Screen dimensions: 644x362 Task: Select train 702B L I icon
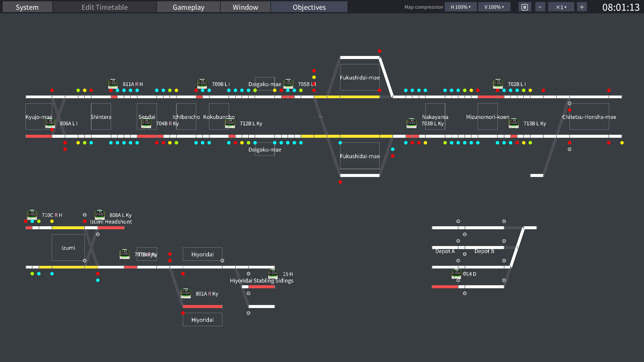coord(498,84)
